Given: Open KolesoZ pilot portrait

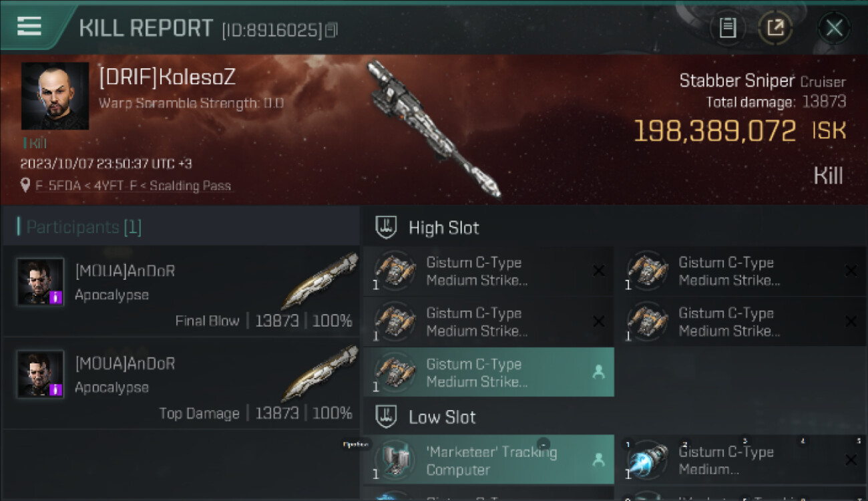Looking at the screenshot, I should tap(55, 96).
